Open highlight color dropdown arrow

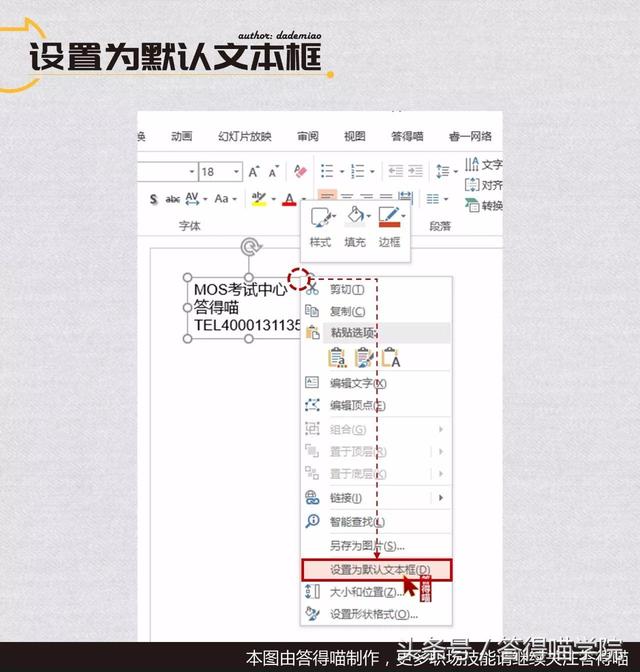pos(273,199)
